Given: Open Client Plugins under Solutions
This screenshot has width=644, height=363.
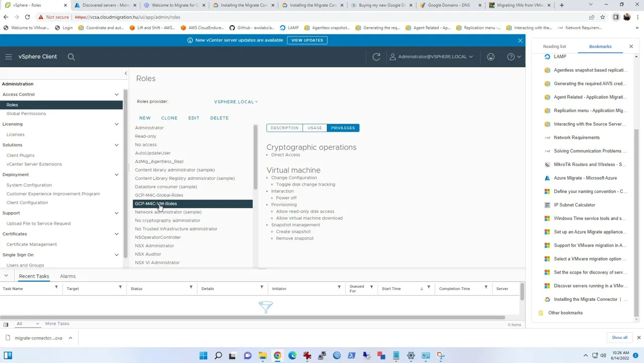Looking at the screenshot, I should 20,155.
